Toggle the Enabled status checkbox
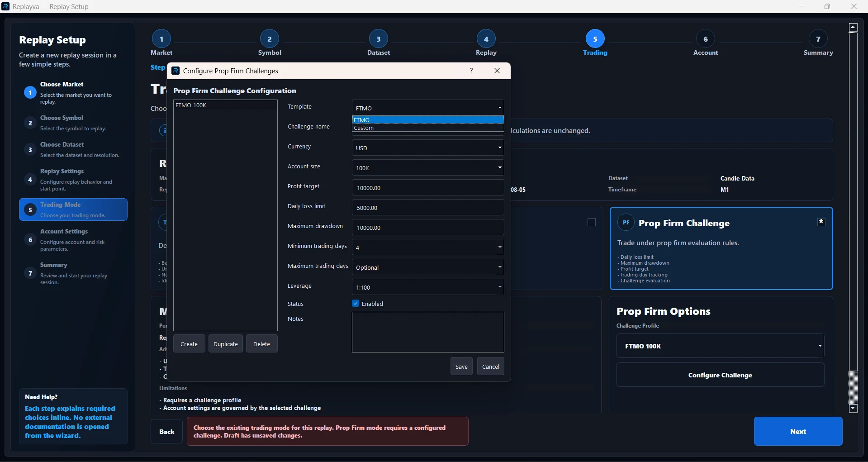Screen dimensions: 868x462 tap(356, 304)
